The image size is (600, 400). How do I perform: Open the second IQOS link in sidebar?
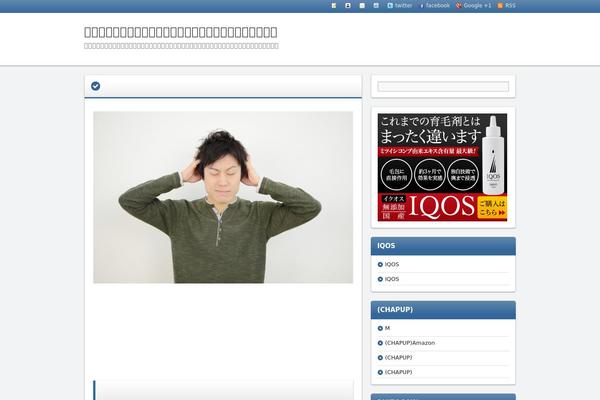pyautogui.click(x=392, y=279)
